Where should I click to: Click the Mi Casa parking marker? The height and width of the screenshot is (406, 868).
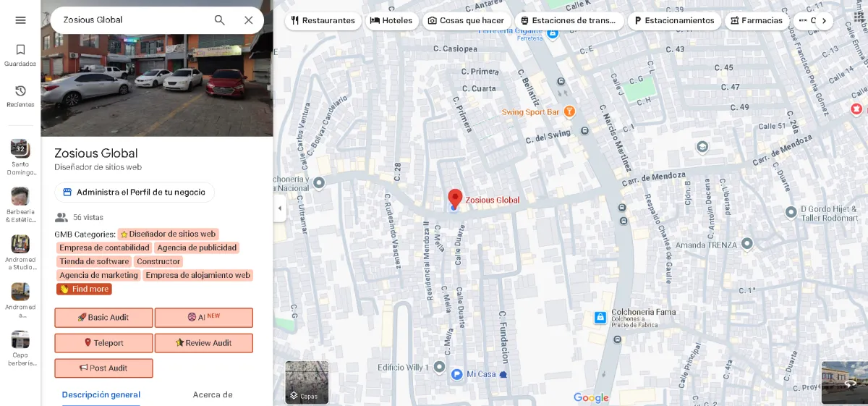(x=456, y=374)
